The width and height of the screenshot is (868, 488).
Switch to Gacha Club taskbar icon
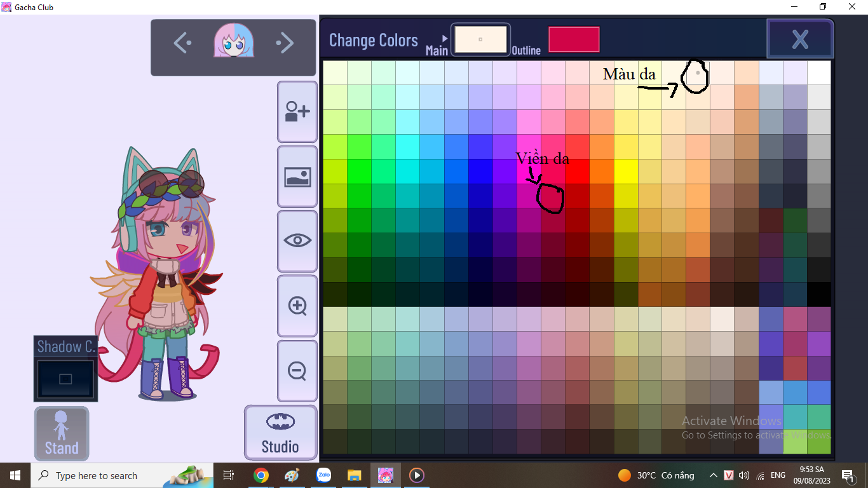pos(385,475)
